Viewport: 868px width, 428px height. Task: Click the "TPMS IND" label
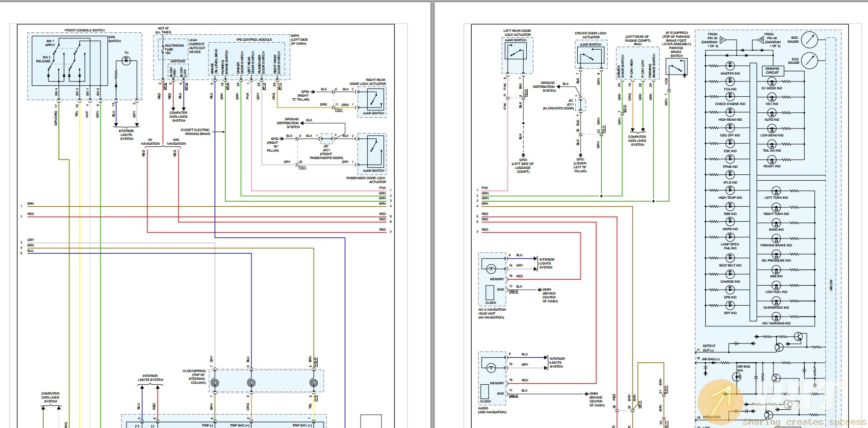[730, 167]
